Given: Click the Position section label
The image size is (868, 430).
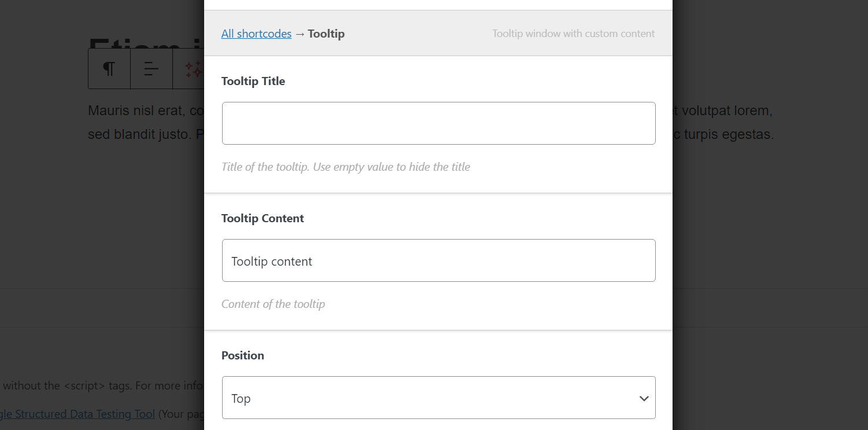Looking at the screenshot, I should [242, 355].
